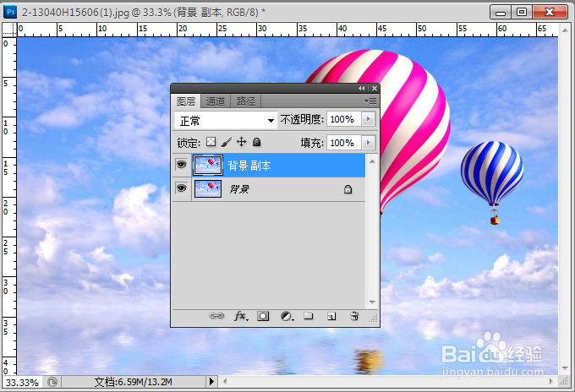Add a layer mask
575x392 pixels.
point(263,316)
